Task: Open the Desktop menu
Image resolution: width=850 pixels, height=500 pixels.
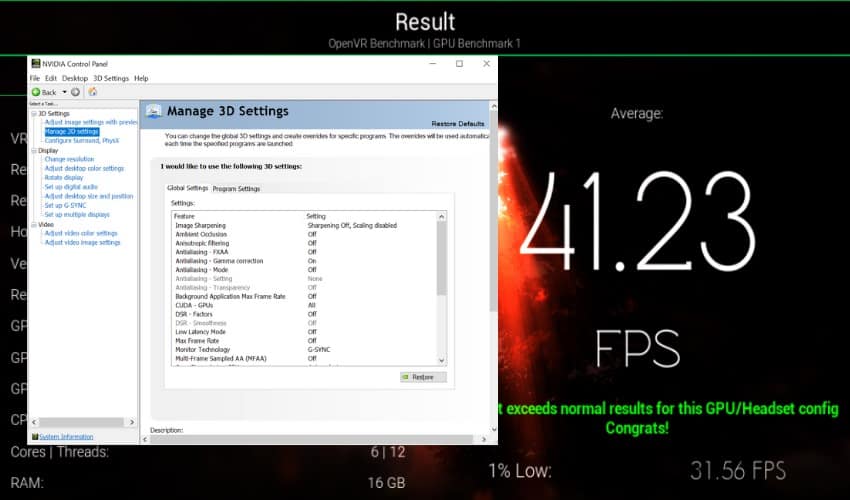Action: point(75,78)
